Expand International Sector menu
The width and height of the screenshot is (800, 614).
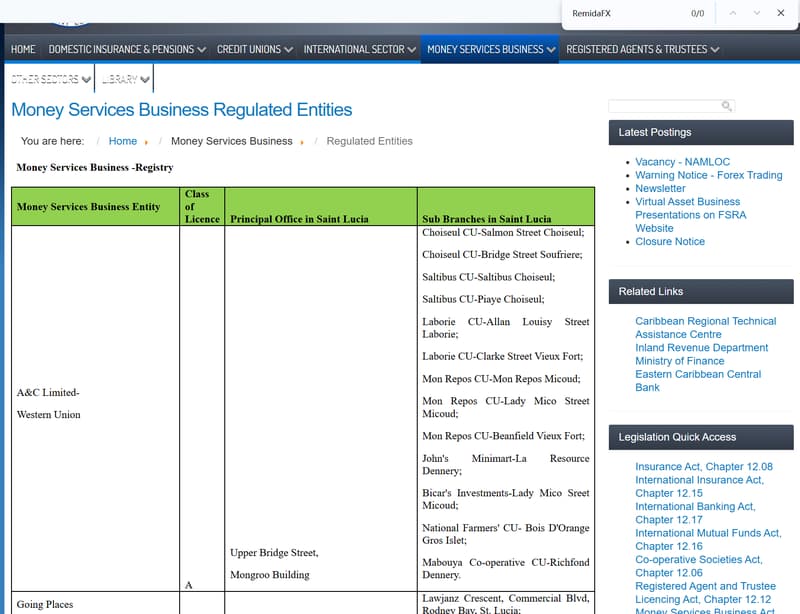(x=360, y=49)
